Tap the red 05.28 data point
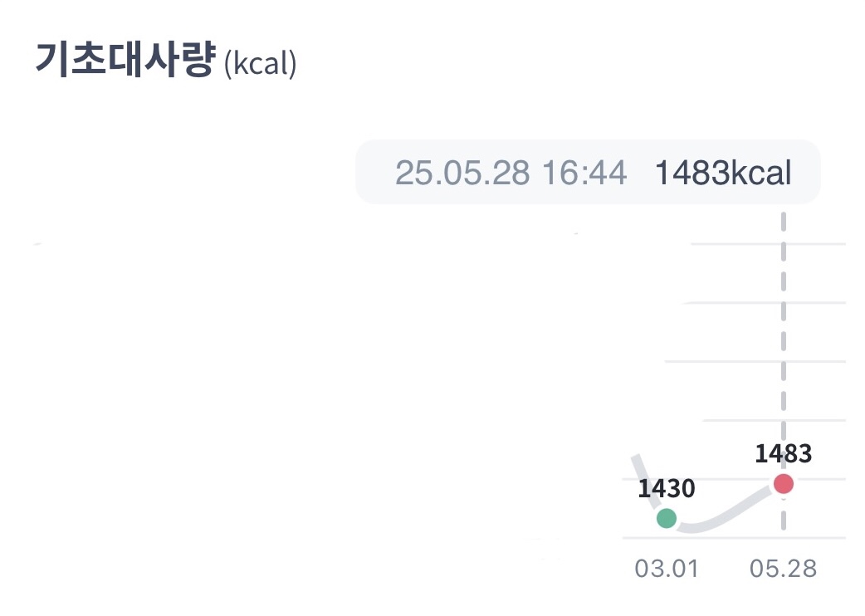865x616 pixels. [783, 483]
